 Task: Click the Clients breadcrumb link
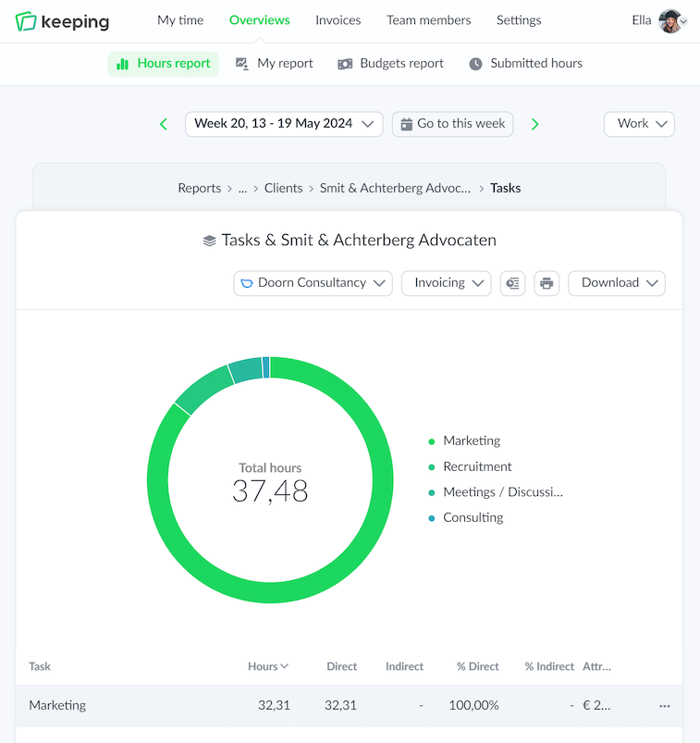coord(283,188)
